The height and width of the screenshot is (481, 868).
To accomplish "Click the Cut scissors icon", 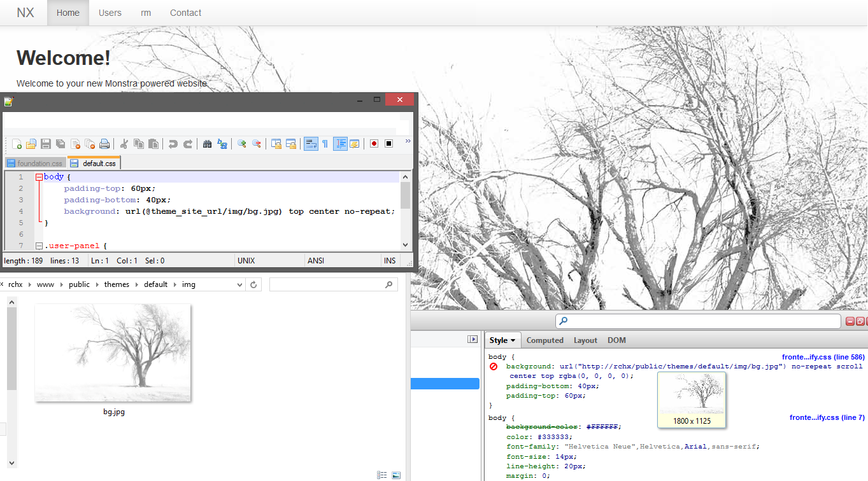I will [124, 144].
